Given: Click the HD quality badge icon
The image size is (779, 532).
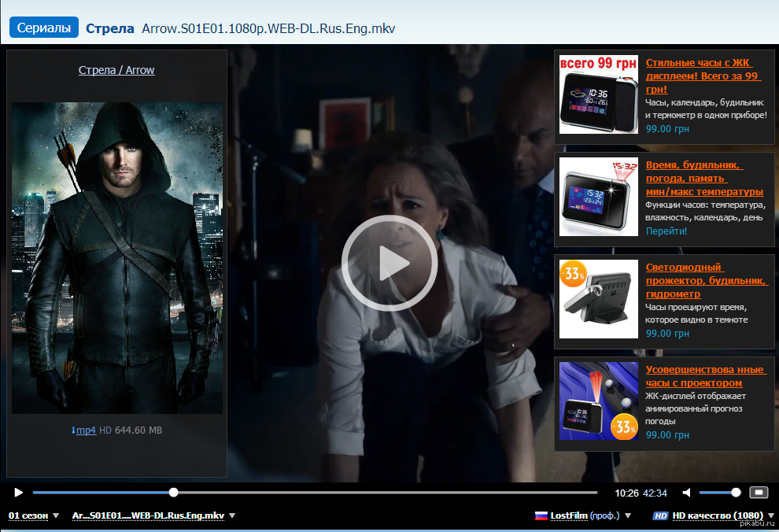Looking at the screenshot, I should pos(660,516).
